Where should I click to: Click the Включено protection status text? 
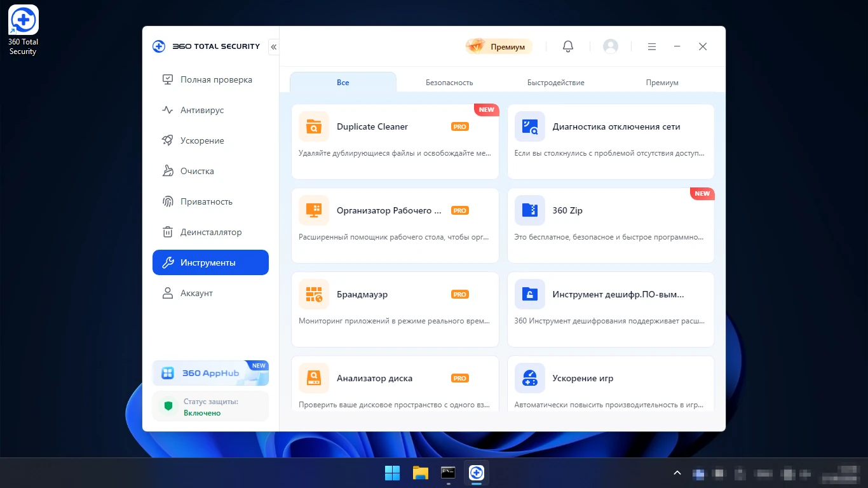(x=202, y=413)
